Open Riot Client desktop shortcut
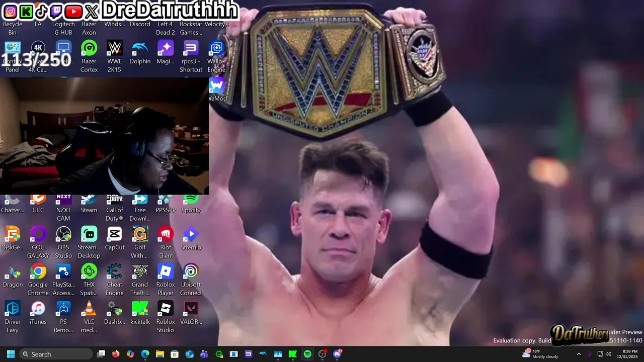This screenshot has width=644, height=362. (166, 242)
